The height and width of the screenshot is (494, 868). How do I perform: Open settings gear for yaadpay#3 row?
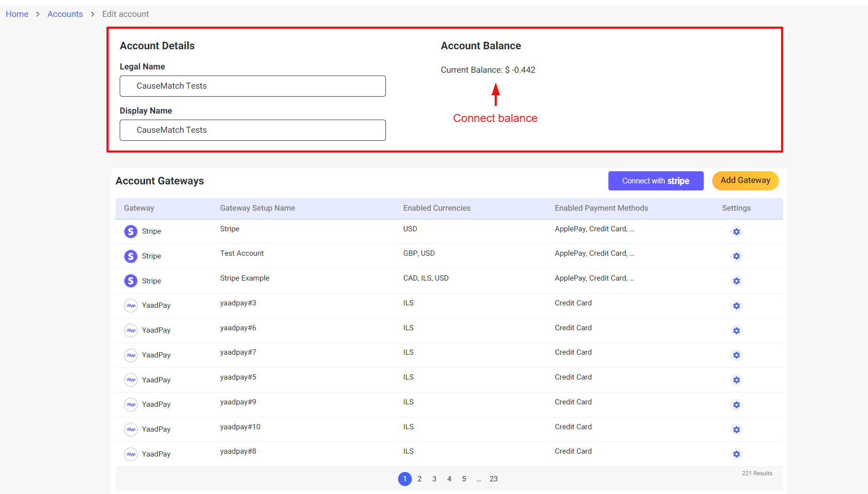(x=736, y=306)
